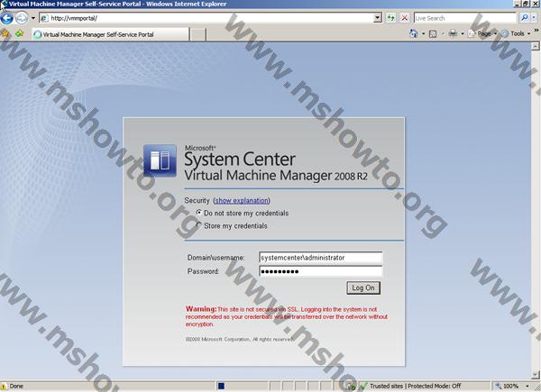Click the vertical scrollbar up arrow
541x392 pixels.
click(x=535, y=46)
